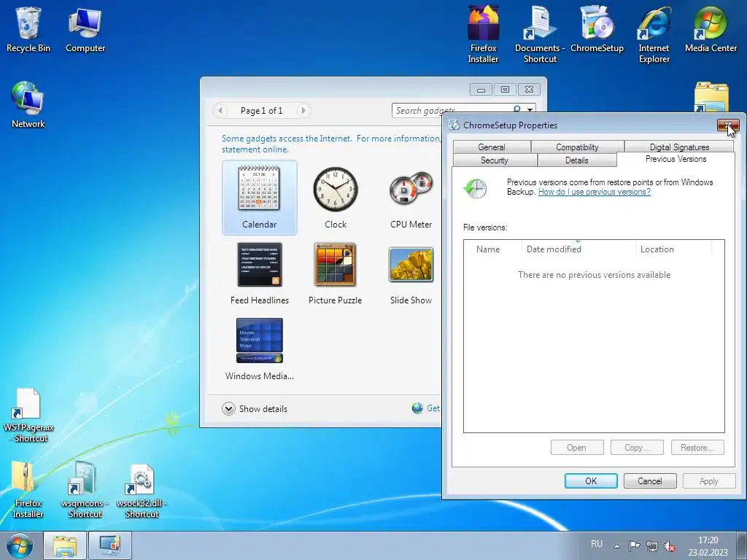Select the wsock32.dll shortcut icon
Viewport: 747px width, 560px height.
[x=142, y=489]
